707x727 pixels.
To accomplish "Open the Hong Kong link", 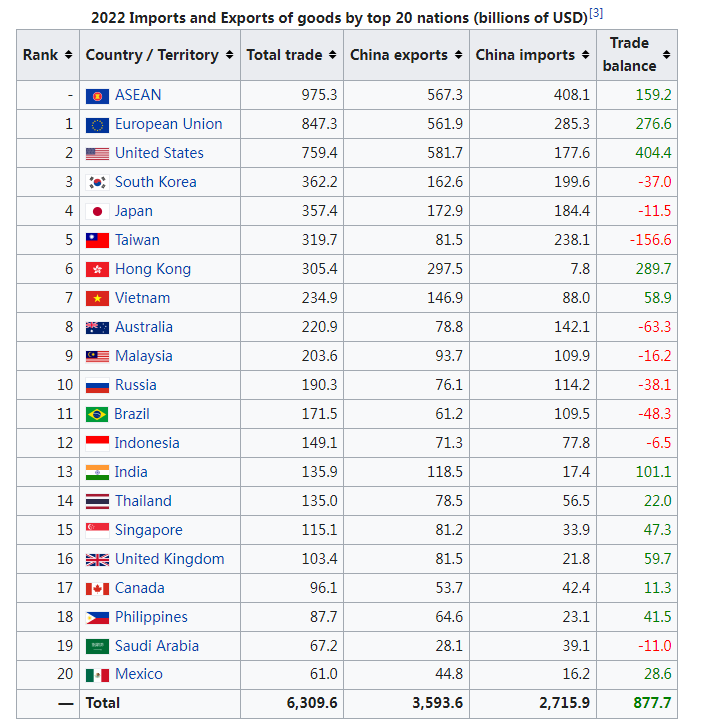I will pos(153,269).
